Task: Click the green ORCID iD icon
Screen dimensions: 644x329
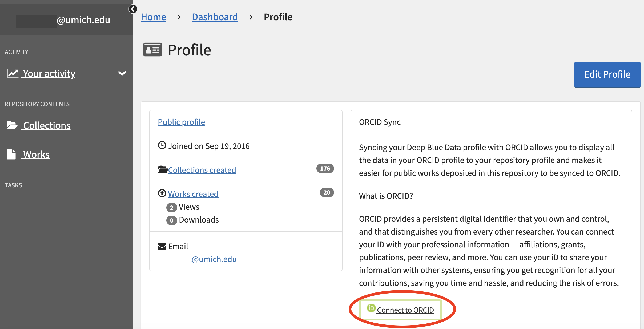Action: click(371, 308)
